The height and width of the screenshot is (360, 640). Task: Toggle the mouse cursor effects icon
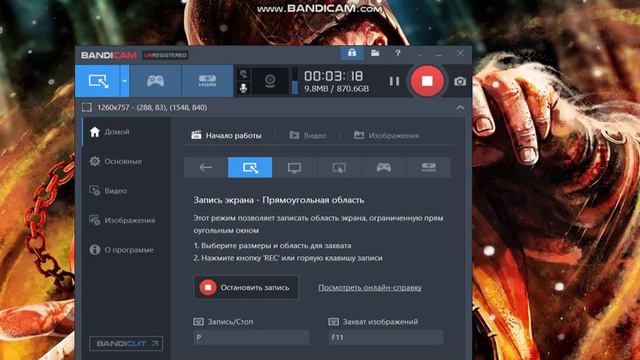(243, 74)
